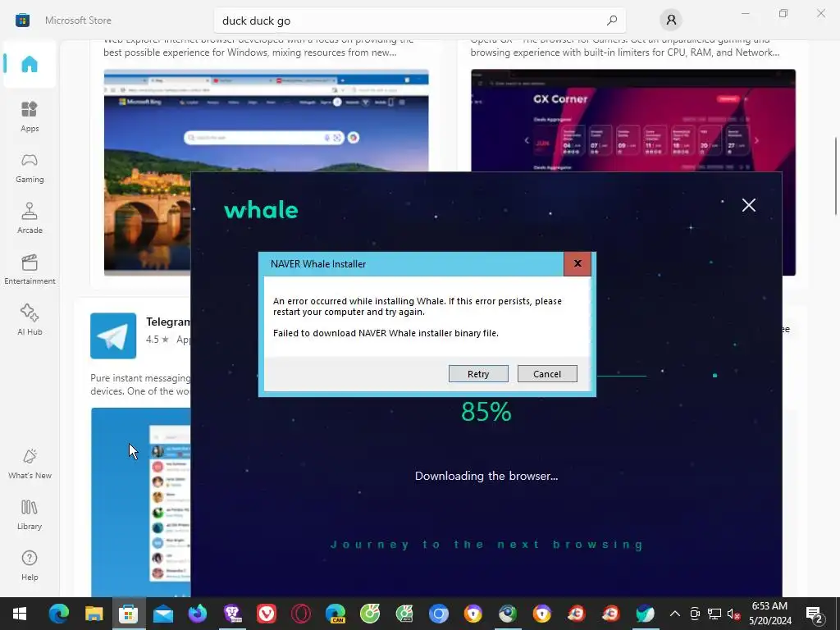Click the Downloading the browser... status text
This screenshot has width=840, height=630.
(x=486, y=476)
